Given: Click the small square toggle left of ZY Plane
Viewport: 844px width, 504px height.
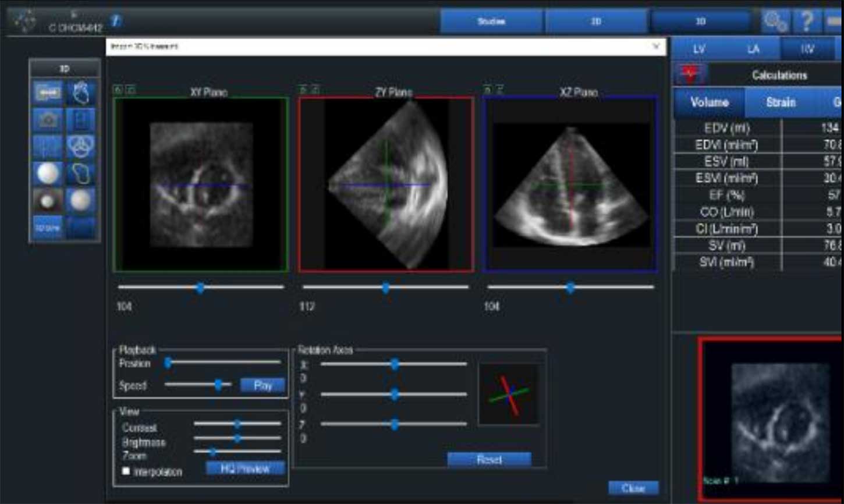Looking at the screenshot, I should point(303,90).
